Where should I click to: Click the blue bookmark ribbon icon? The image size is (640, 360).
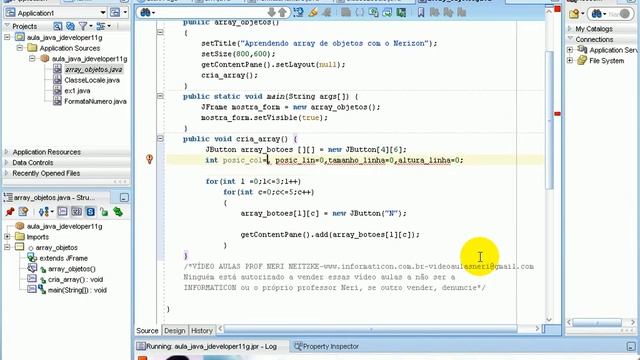(421, 13)
